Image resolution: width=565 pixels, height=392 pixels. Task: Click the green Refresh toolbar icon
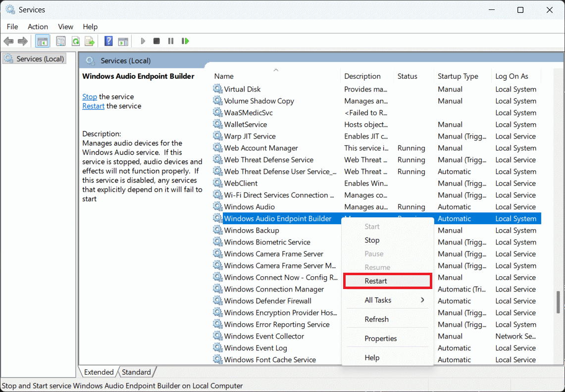pyautogui.click(x=75, y=41)
